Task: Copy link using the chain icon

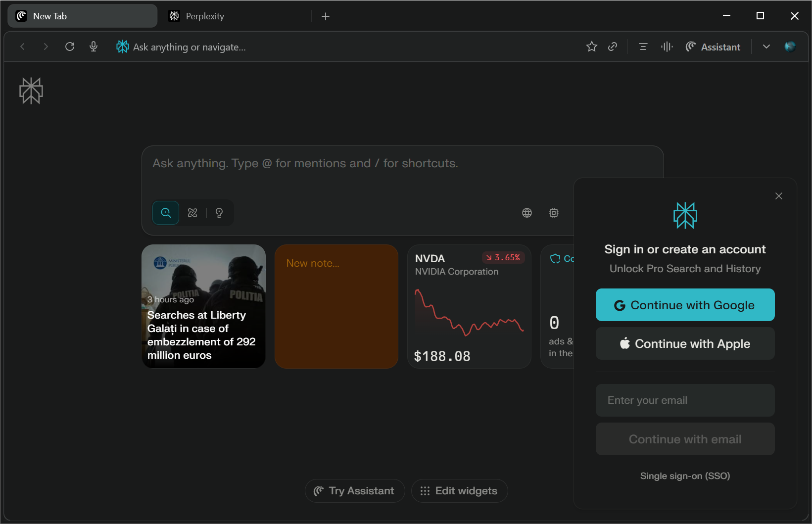Action: tap(613, 47)
